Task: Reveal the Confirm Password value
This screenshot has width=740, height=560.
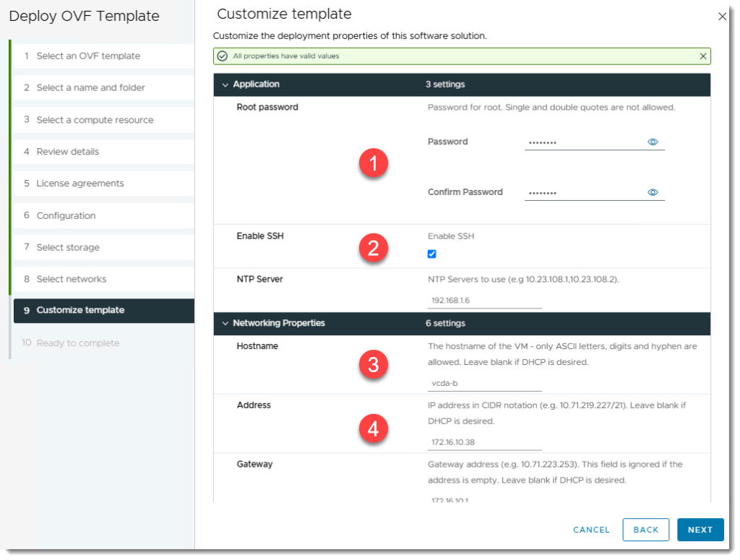Action: coord(653,192)
